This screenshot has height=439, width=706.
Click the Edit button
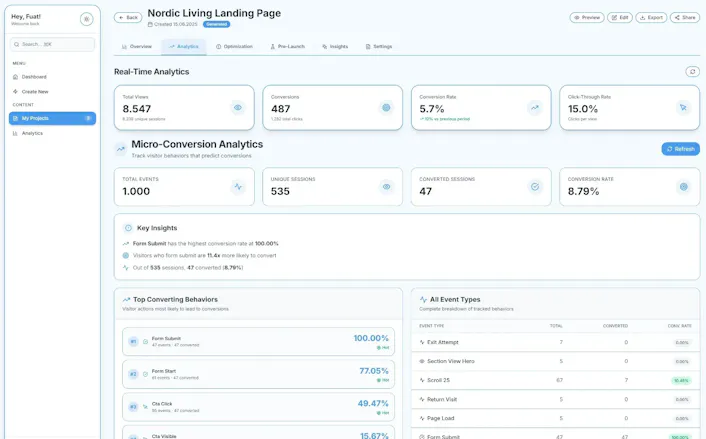(x=620, y=18)
